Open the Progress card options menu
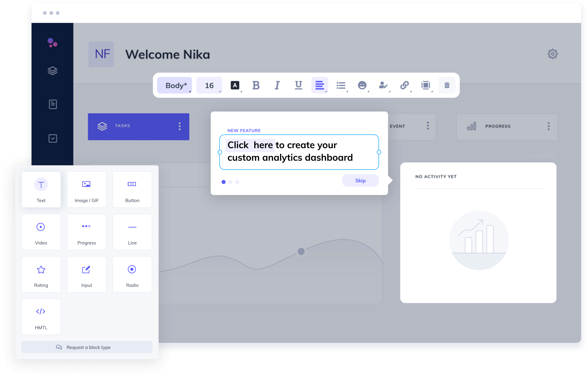The image size is (588, 376). click(549, 126)
